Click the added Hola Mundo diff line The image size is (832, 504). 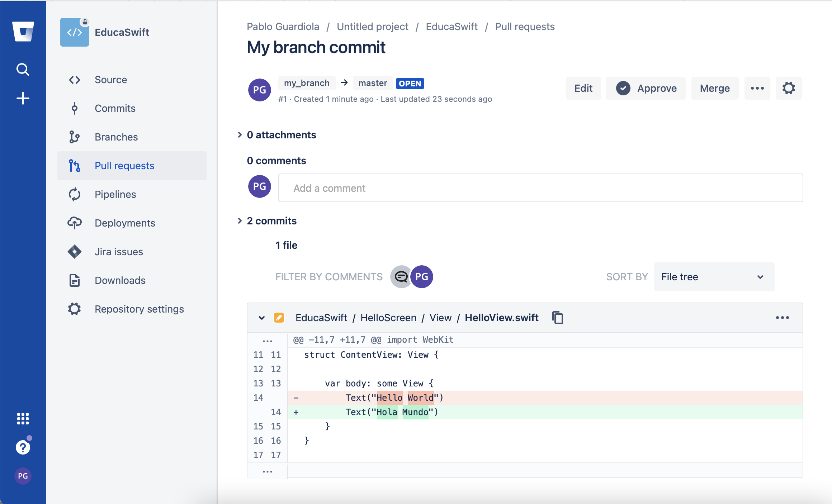point(545,412)
